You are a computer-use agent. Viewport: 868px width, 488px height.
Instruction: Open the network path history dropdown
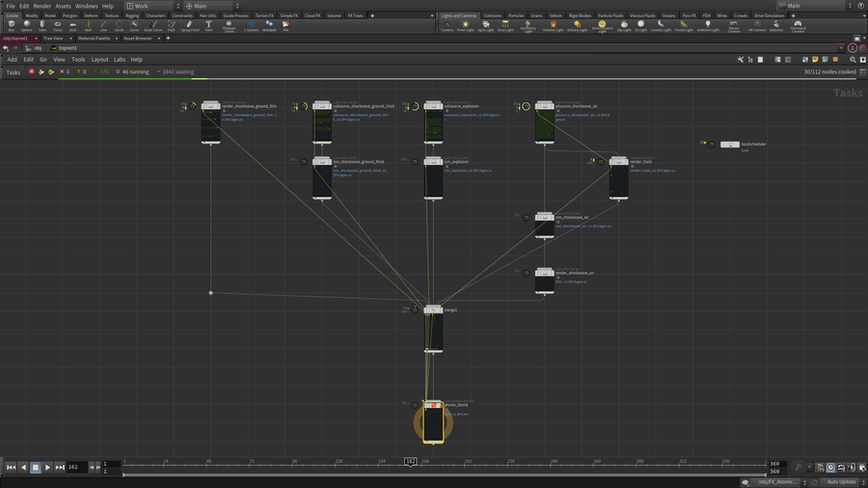(841, 48)
